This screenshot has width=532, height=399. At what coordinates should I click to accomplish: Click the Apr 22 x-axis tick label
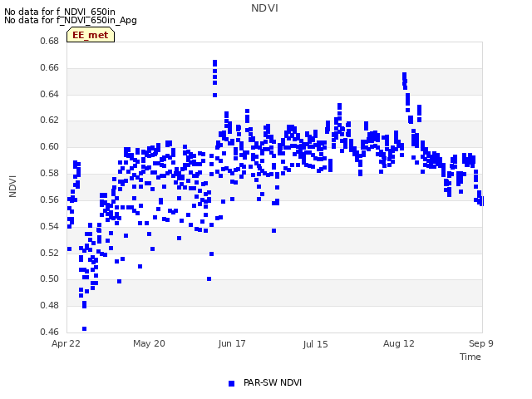coord(66,343)
